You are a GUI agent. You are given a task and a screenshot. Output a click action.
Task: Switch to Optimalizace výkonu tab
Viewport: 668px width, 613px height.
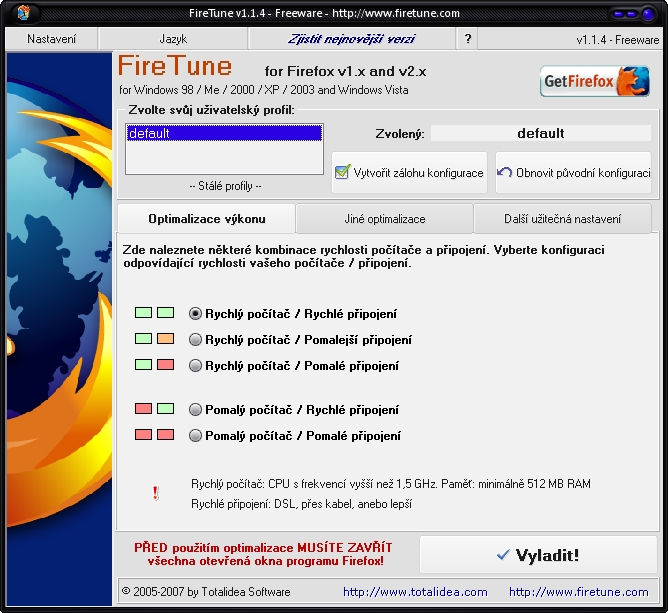(x=207, y=219)
